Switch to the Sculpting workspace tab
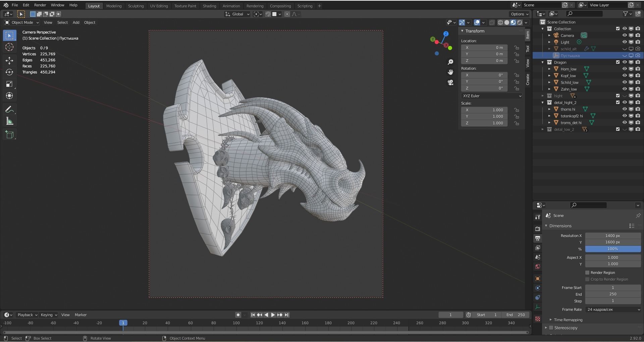This screenshot has width=644, height=342. [x=136, y=6]
